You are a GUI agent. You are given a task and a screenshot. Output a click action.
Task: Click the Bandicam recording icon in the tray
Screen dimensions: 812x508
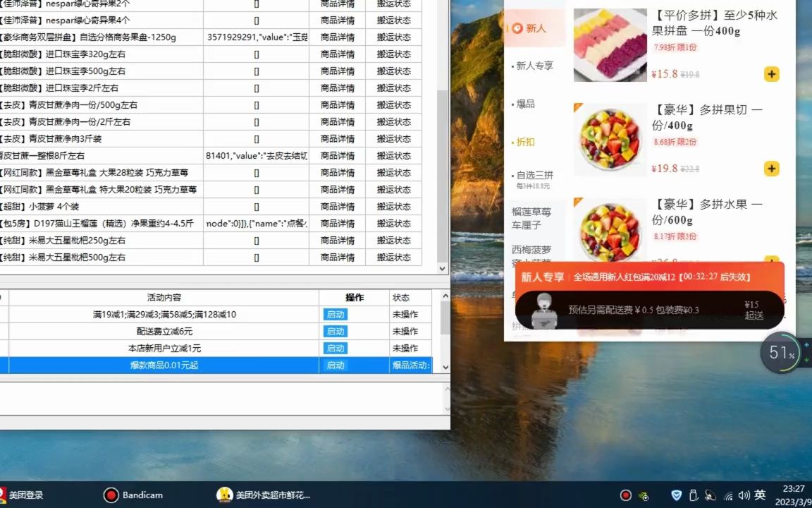[626, 495]
